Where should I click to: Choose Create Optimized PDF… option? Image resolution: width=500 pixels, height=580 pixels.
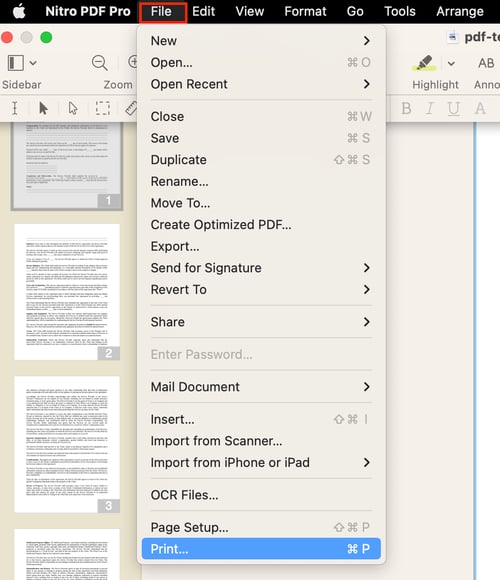(x=261, y=225)
